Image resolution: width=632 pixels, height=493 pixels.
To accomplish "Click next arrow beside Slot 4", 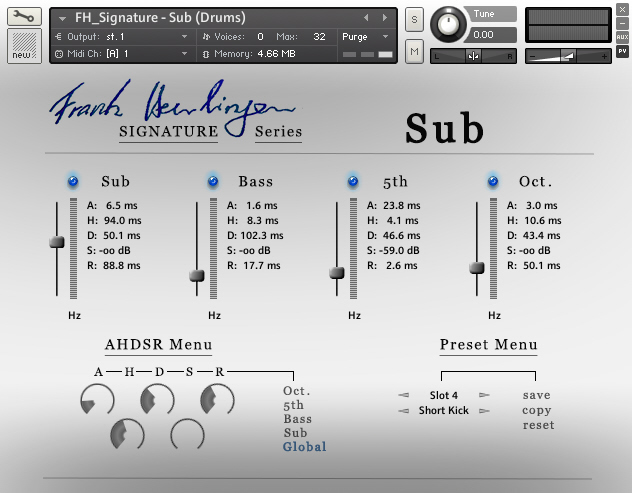I will coord(484,396).
